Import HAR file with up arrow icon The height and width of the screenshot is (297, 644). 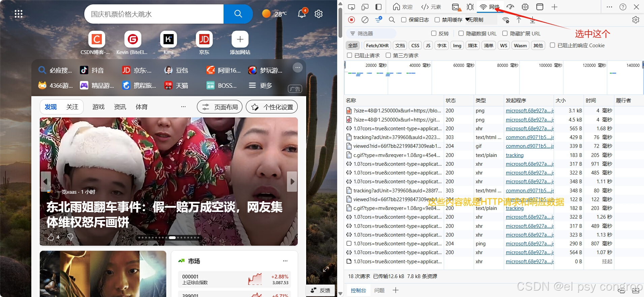tap(519, 20)
